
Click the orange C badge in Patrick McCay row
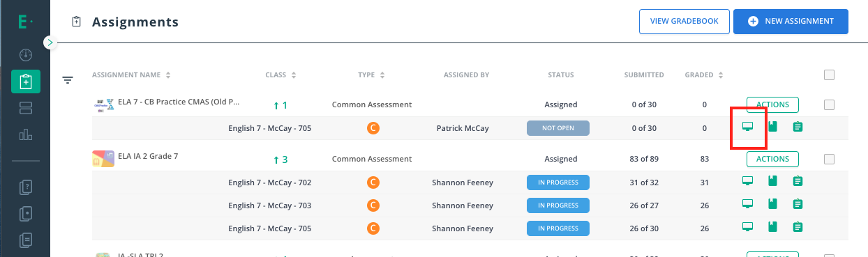click(373, 127)
